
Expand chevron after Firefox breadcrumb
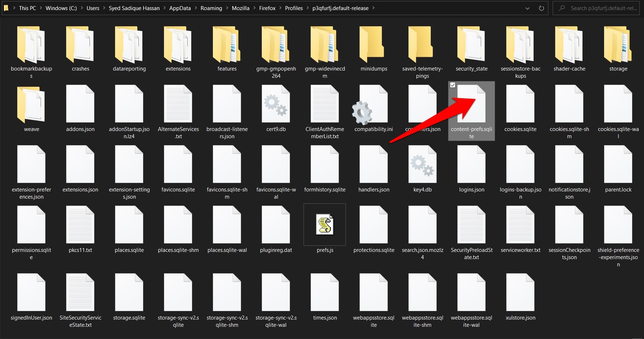(280, 8)
